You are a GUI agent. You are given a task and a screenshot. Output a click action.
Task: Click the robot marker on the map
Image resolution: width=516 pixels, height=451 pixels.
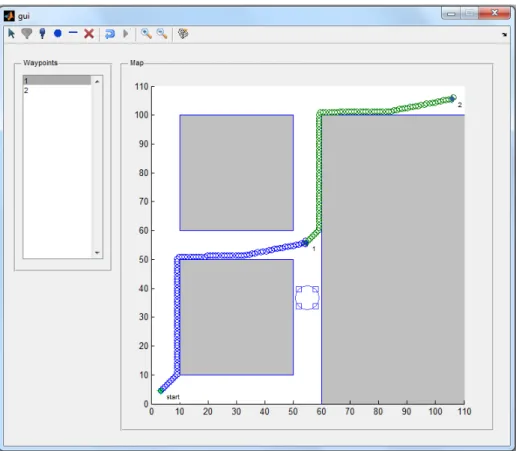point(307,297)
